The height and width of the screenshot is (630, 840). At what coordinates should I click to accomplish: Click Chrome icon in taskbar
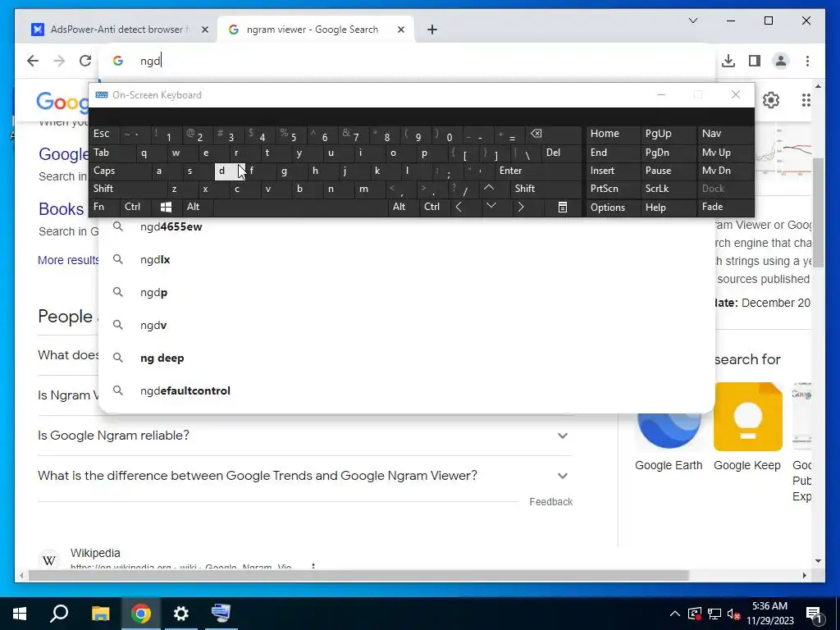coord(140,614)
